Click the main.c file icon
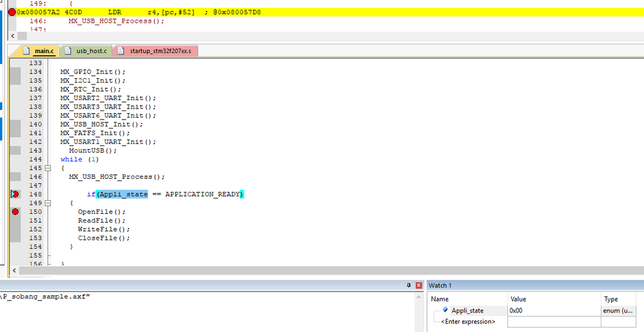Screen dimensions: 644x332 [x=26, y=51]
